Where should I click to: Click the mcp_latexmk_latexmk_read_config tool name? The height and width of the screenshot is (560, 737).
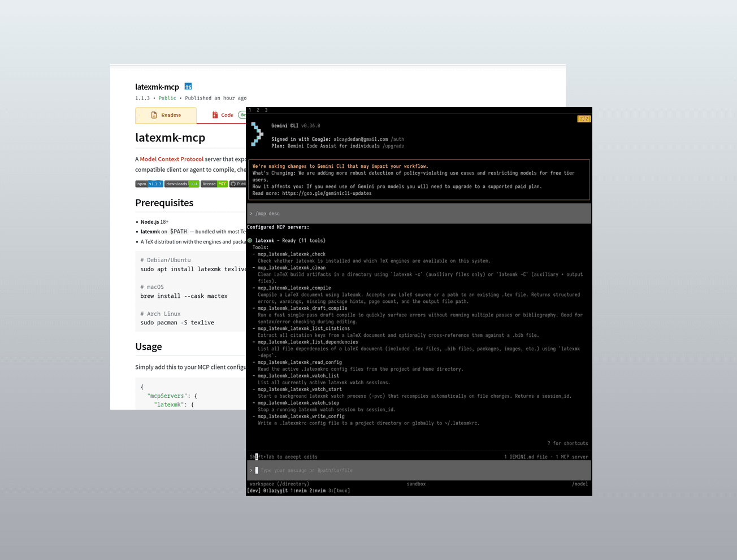tap(300, 363)
